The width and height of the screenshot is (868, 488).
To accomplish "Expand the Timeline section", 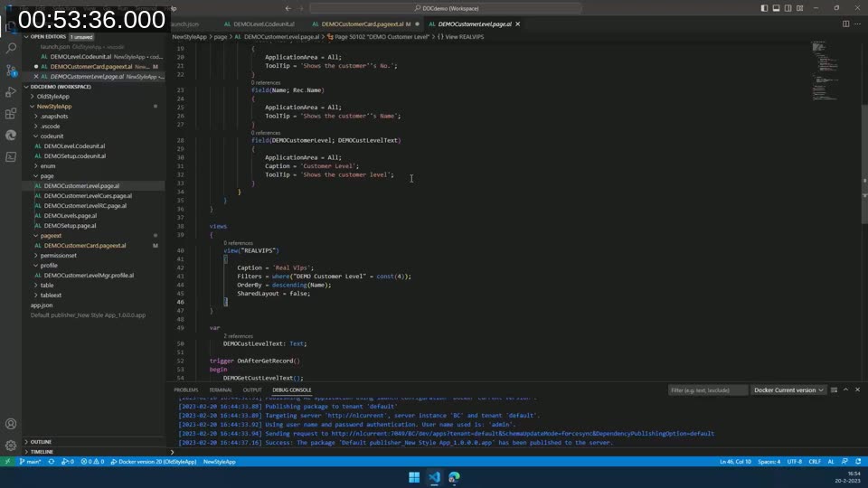I will 42,452.
